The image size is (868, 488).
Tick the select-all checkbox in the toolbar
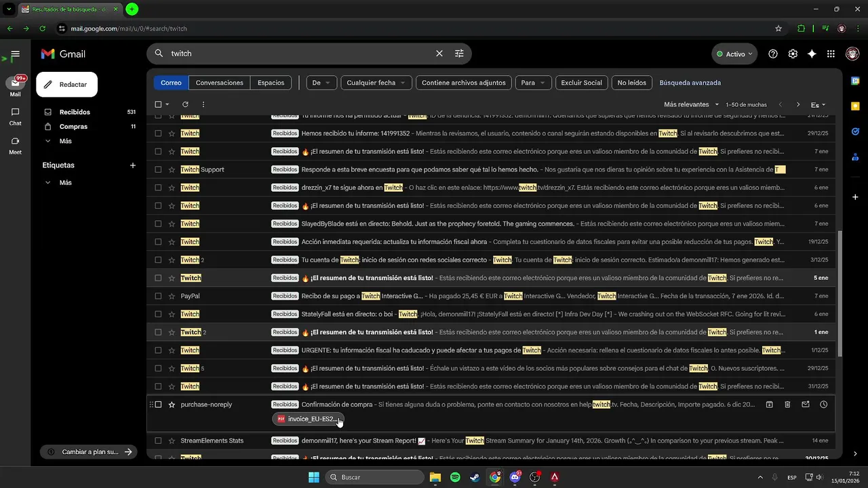click(x=158, y=104)
